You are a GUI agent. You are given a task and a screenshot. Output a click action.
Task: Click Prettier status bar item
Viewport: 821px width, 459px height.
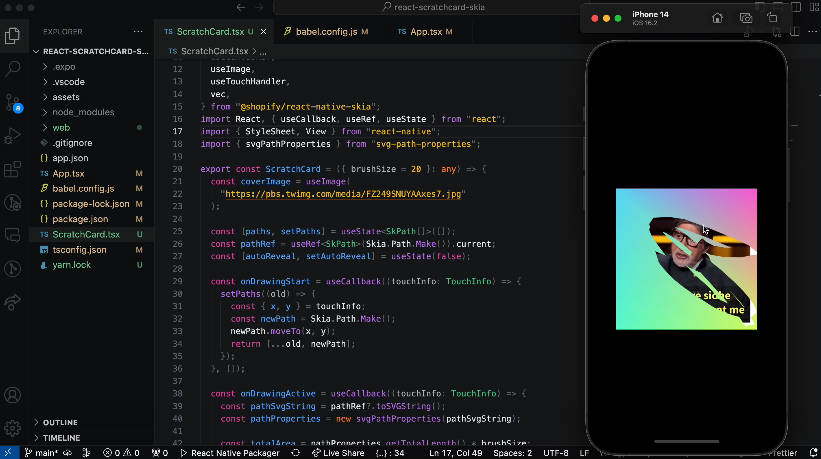click(783, 453)
